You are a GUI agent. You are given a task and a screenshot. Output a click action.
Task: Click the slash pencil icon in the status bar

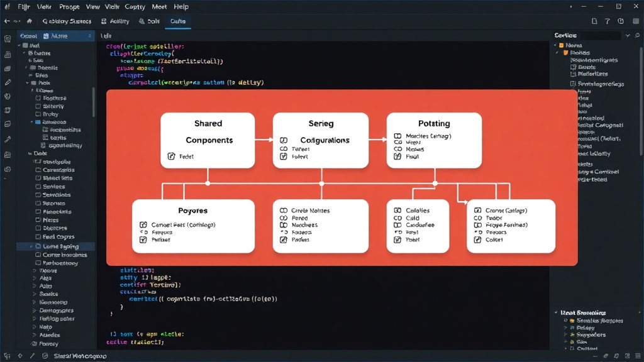coord(32,356)
